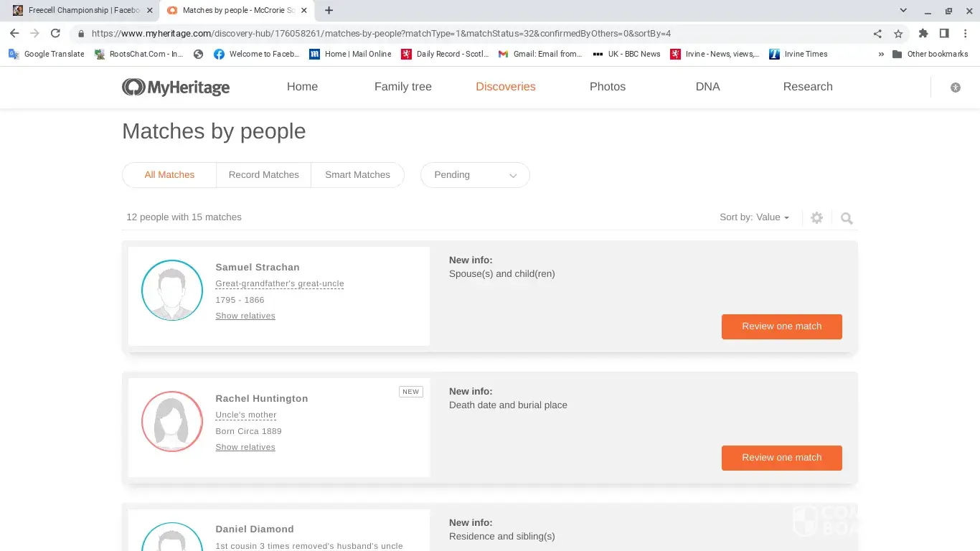This screenshot has width=980, height=551.
Task: Click Samuel Strachan's profile avatar
Action: (172, 290)
